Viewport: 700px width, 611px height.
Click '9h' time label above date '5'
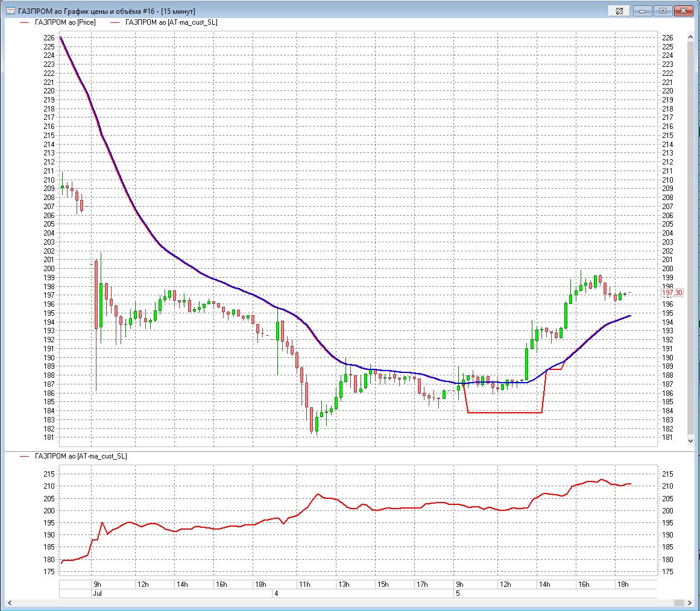460,584
